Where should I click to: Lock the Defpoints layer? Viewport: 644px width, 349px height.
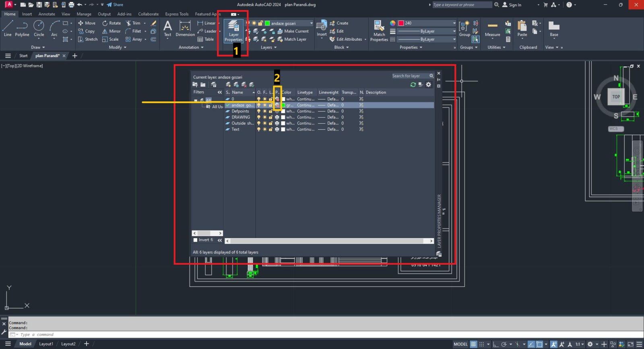271,111
